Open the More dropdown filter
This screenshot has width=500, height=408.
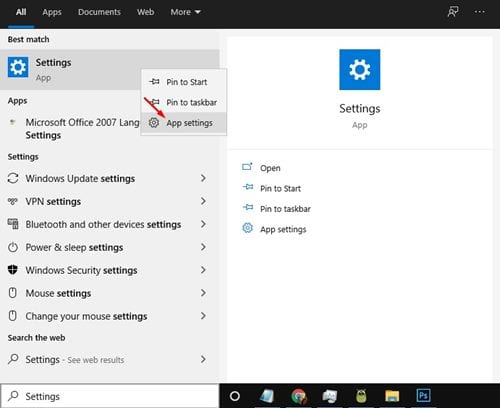tap(185, 12)
